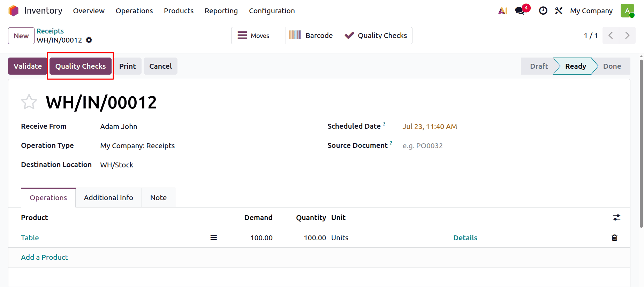
Task: Mark receipt as favorite with star
Action: pyautogui.click(x=29, y=102)
